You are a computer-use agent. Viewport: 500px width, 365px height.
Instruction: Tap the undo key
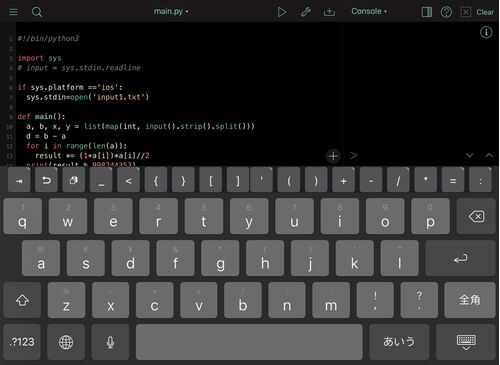pos(46,180)
